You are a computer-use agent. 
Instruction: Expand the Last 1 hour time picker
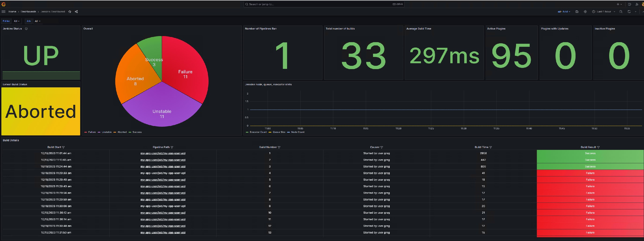click(603, 11)
